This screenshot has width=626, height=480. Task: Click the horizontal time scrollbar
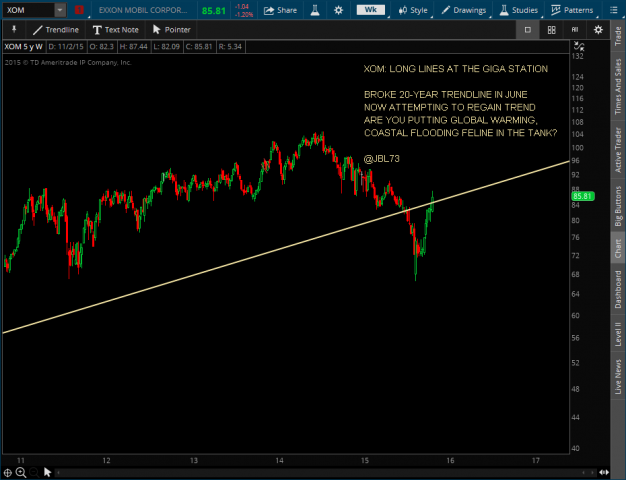click(324, 473)
